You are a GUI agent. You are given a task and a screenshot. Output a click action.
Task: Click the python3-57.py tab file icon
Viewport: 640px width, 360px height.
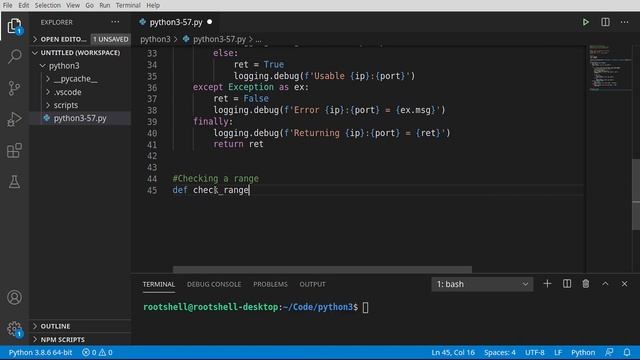(142, 22)
